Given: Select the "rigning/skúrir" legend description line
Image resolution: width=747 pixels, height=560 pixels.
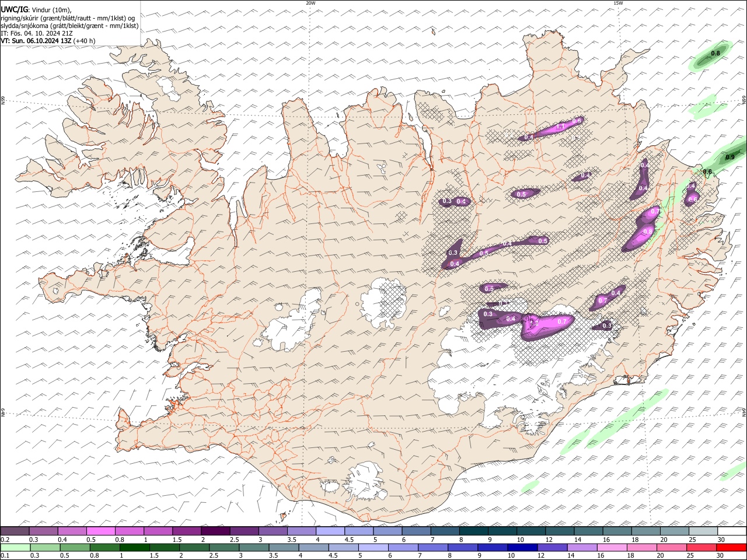Looking at the screenshot, I should coord(68,18).
